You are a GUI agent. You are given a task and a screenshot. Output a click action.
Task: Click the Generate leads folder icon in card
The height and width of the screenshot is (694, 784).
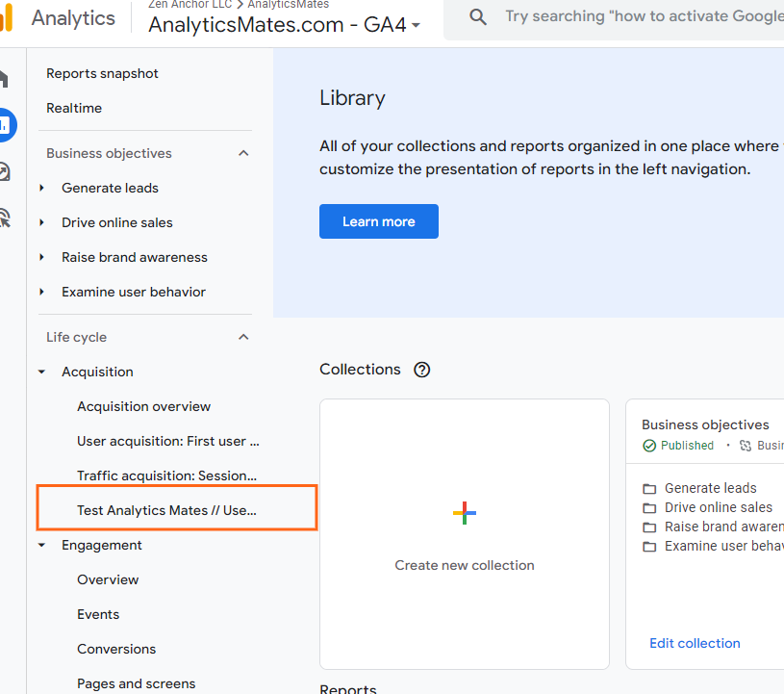(x=649, y=488)
